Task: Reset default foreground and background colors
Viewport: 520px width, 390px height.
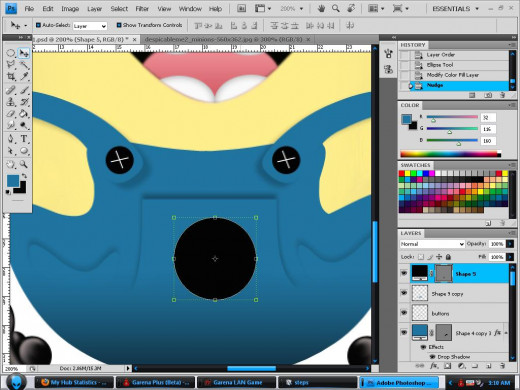Action: pos(8,192)
